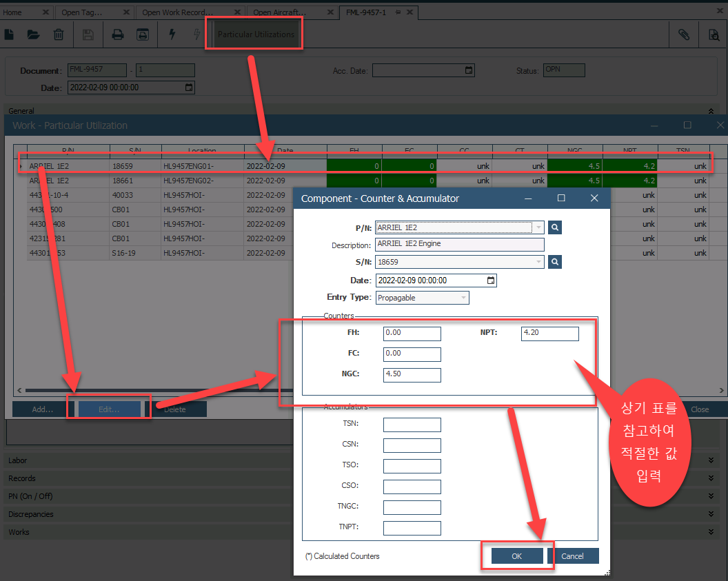Screen dimensions: 728x581
Task: Expand the Labor section
Action: click(711, 460)
